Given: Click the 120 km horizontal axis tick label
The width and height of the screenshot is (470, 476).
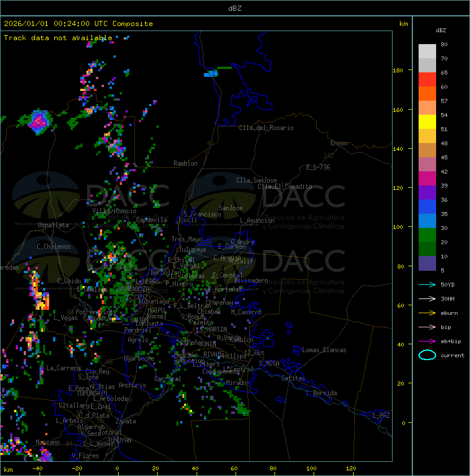Looking at the screenshot, I should [x=351, y=469].
